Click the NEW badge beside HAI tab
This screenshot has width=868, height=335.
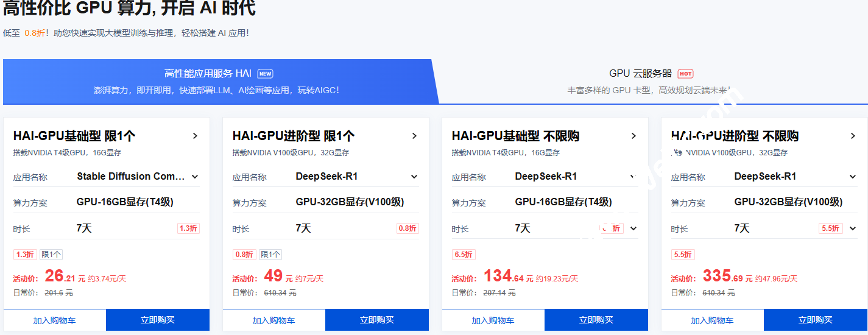(x=265, y=74)
